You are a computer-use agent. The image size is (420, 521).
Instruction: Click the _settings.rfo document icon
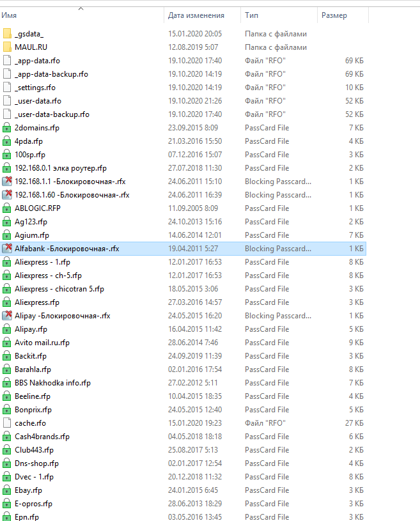(7, 88)
